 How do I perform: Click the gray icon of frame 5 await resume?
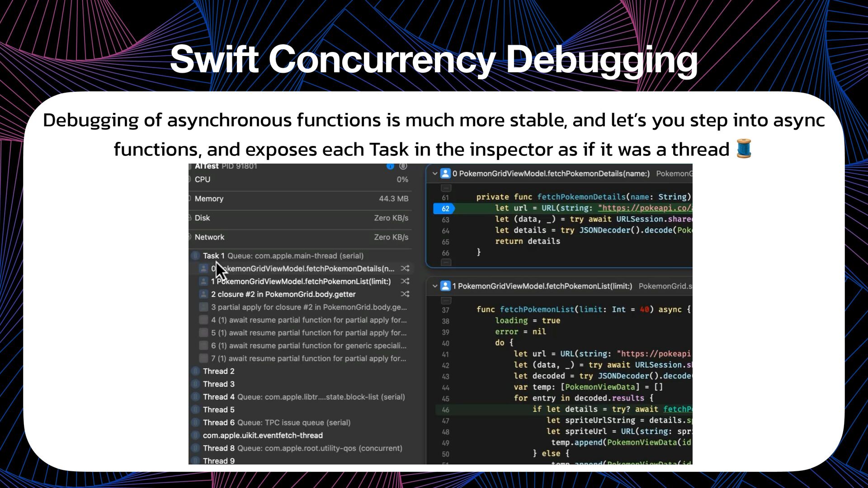coord(204,333)
